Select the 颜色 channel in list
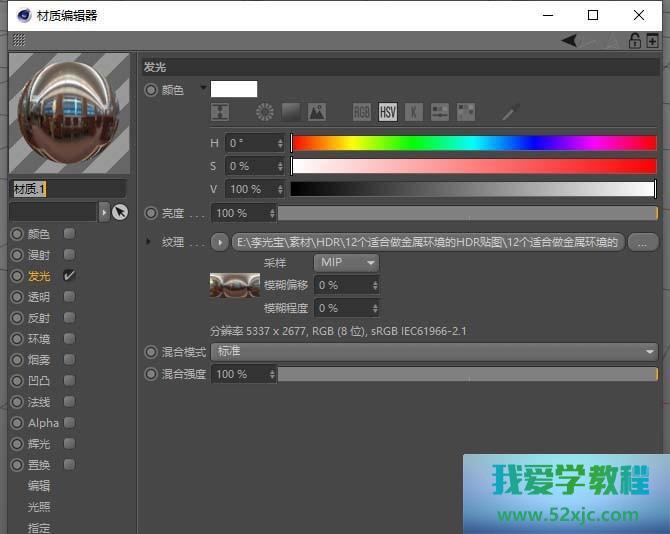 [x=39, y=233]
